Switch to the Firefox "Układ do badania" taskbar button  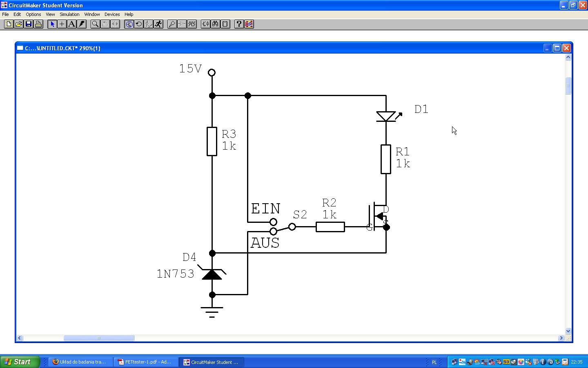point(80,362)
